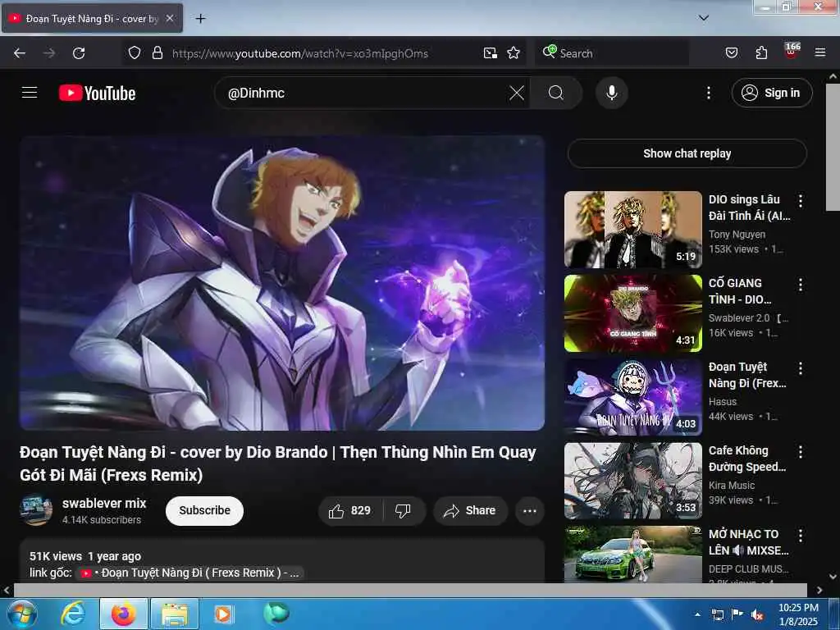Open options menu for CÔ GIANG TÌNH video
This screenshot has height=630, width=840.
801,285
